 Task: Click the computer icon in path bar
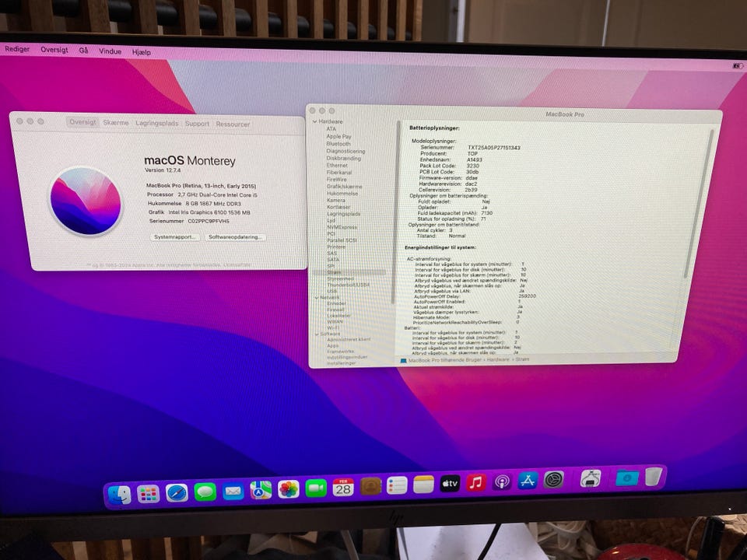tap(404, 361)
